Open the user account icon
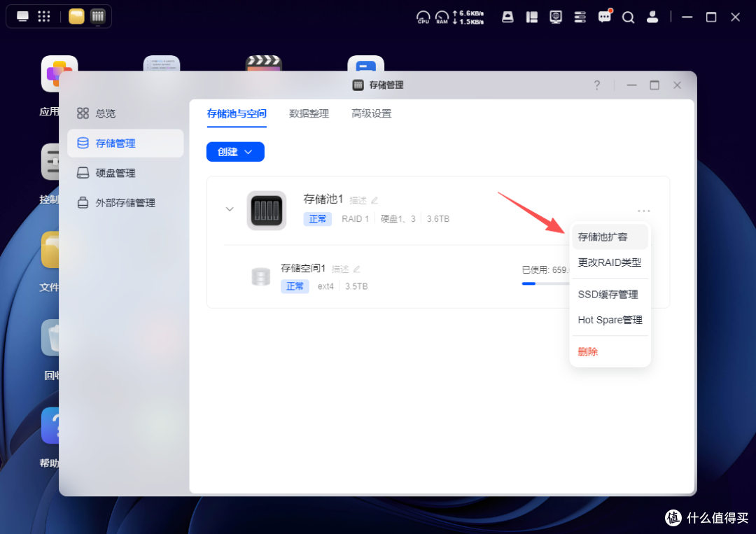 point(652,17)
